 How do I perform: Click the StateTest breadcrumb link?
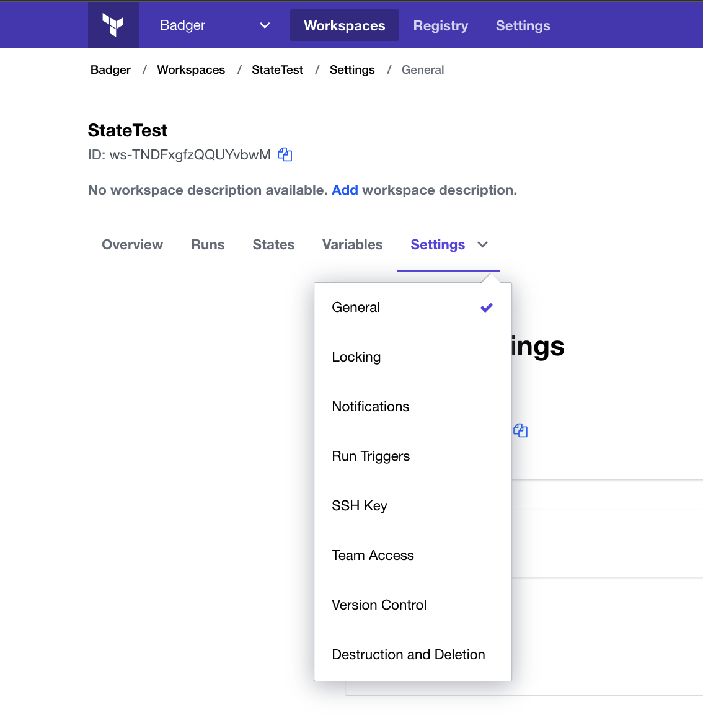[x=277, y=70]
